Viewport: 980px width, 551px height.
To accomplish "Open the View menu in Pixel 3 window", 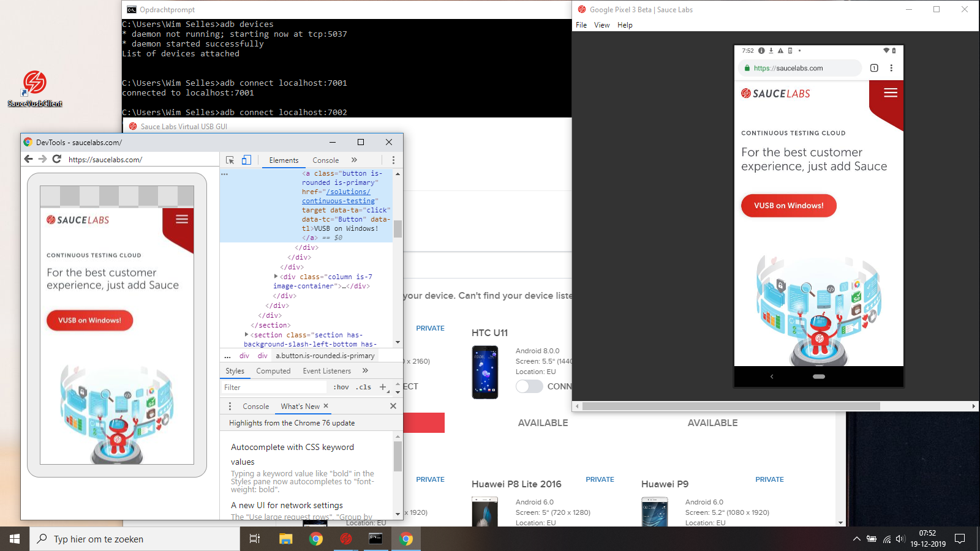I will [601, 25].
